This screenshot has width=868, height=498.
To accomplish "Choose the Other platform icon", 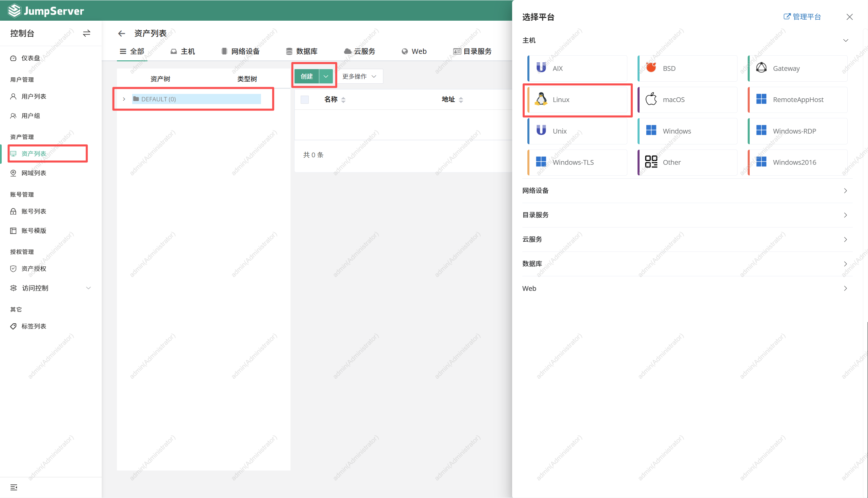I will click(x=651, y=162).
